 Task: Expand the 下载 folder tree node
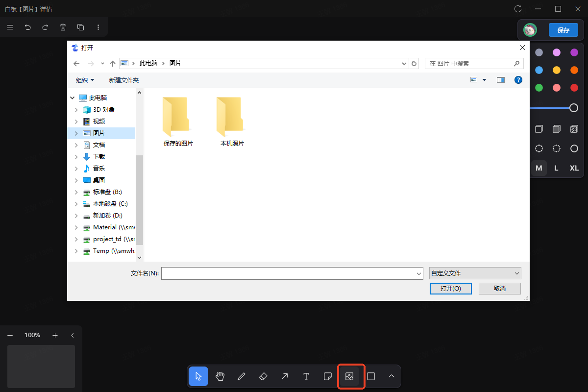76,157
